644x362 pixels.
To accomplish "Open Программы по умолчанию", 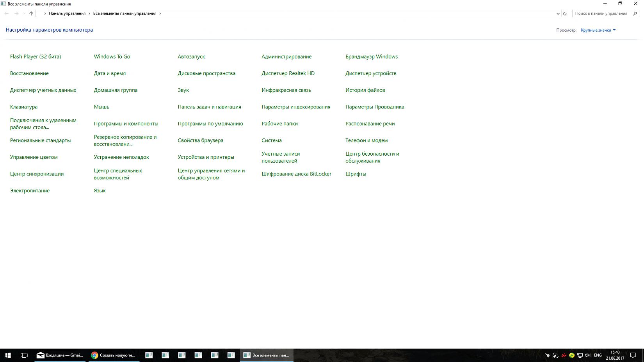I will click(210, 124).
